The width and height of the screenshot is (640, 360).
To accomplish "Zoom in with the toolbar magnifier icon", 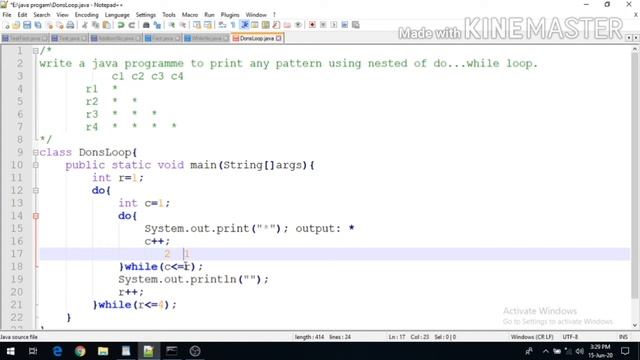I will [x=172, y=25].
